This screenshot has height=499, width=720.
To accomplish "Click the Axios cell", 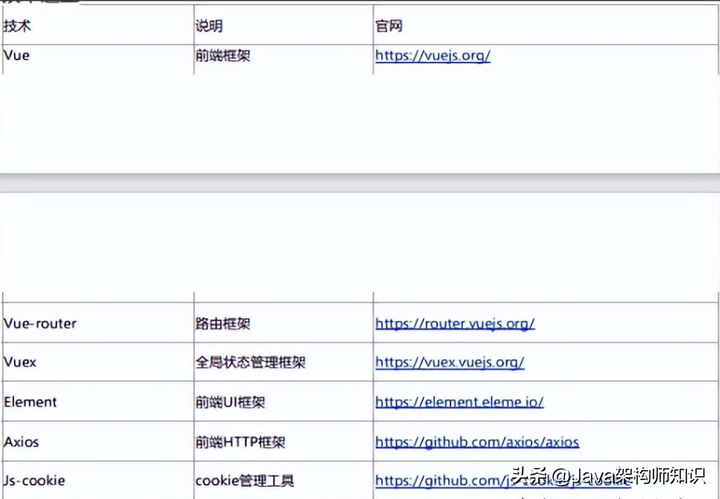I will [x=98, y=441].
